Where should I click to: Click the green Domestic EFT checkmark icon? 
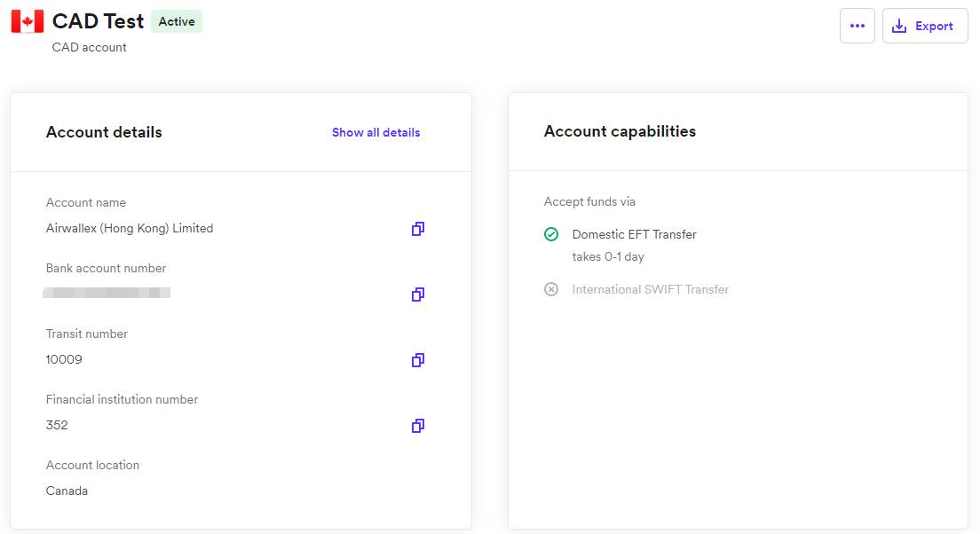551,234
